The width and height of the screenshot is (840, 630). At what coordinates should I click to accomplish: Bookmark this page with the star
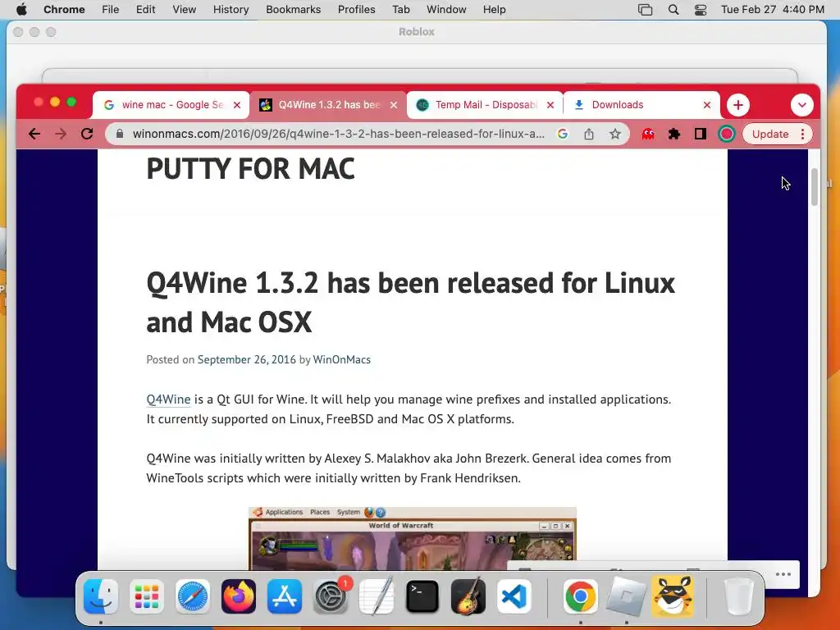[615, 134]
